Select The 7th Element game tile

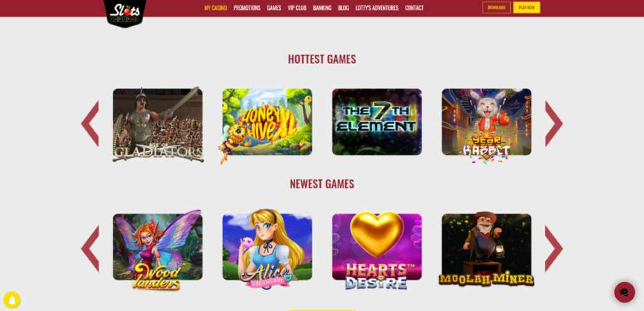coord(377,122)
